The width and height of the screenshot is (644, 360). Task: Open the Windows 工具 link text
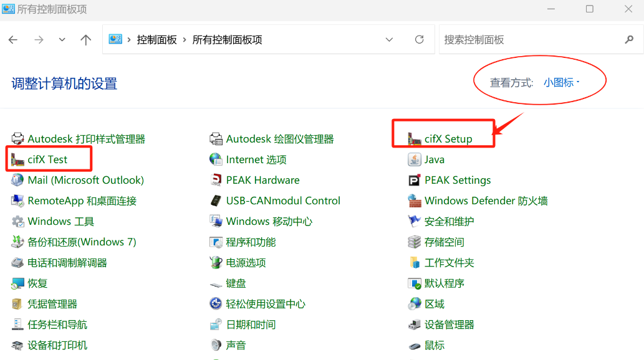pyautogui.click(x=61, y=221)
